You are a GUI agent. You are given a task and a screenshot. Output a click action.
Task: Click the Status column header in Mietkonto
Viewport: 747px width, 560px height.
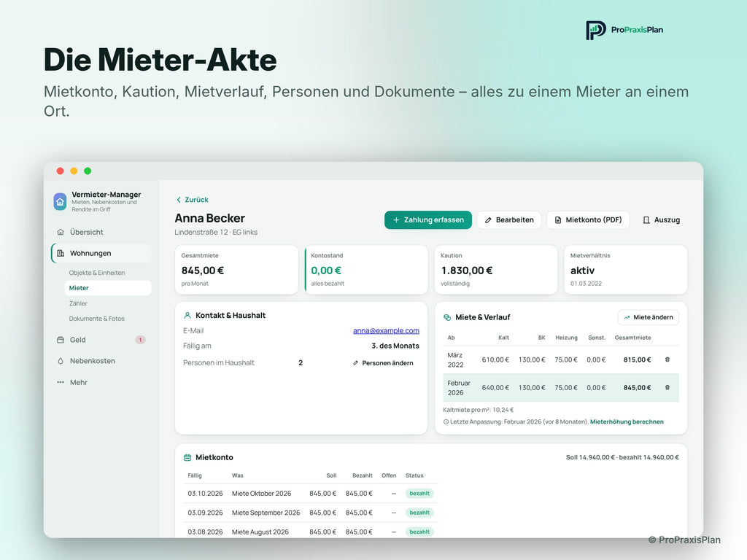(x=414, y=475)
